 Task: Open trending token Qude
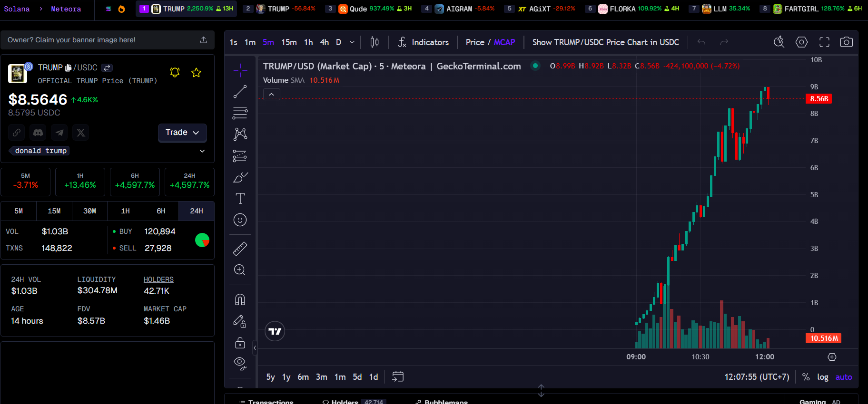tap(369, 9)
